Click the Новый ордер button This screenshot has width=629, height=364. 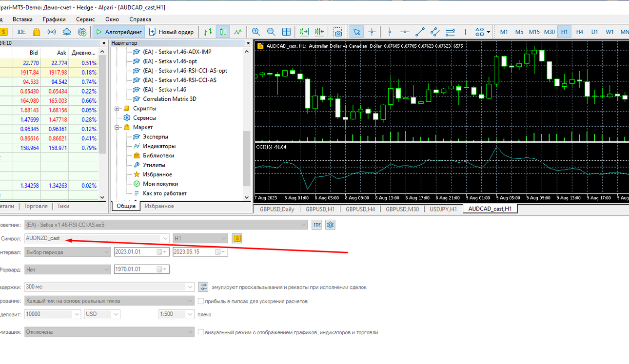pyautogui.click(x=171, y=32)
